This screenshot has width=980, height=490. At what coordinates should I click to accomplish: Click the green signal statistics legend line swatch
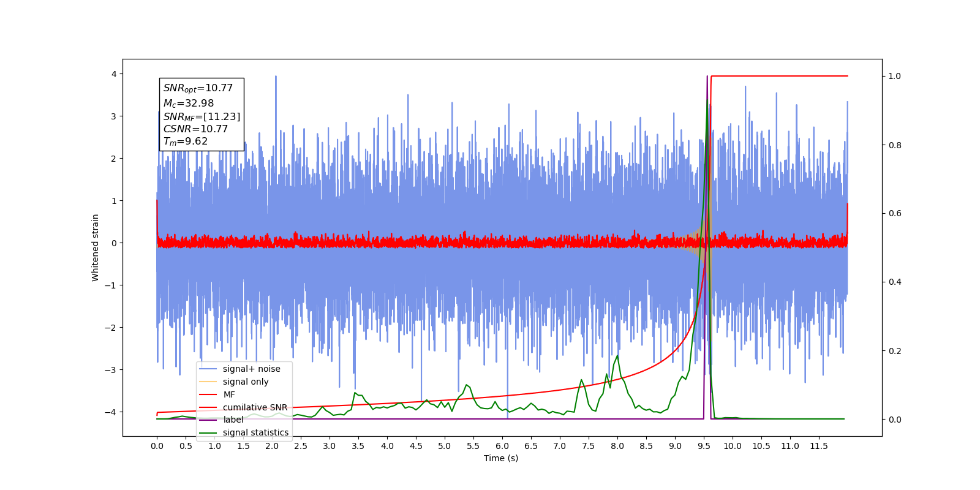[x=208, y=432]
